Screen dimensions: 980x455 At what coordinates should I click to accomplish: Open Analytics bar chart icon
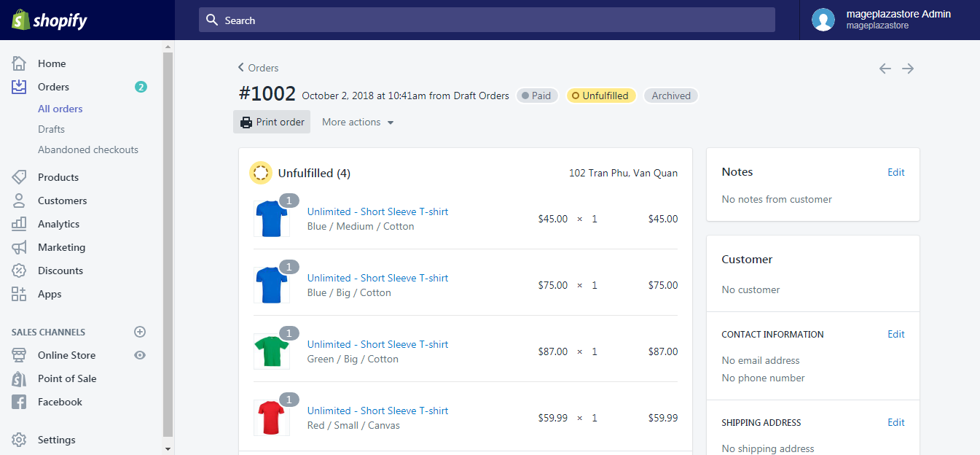coord(19,224)
